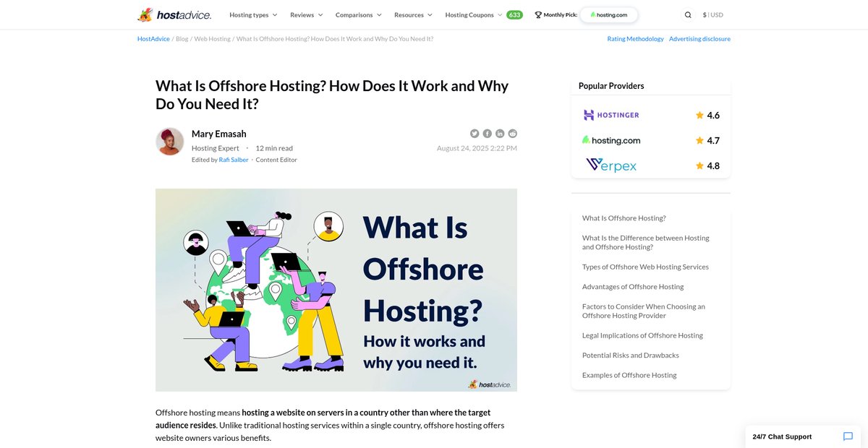Viewport: 868px width, 448px height.
Task: Go to Web Hosting breadcrumb link
Action: coord(213,39)
